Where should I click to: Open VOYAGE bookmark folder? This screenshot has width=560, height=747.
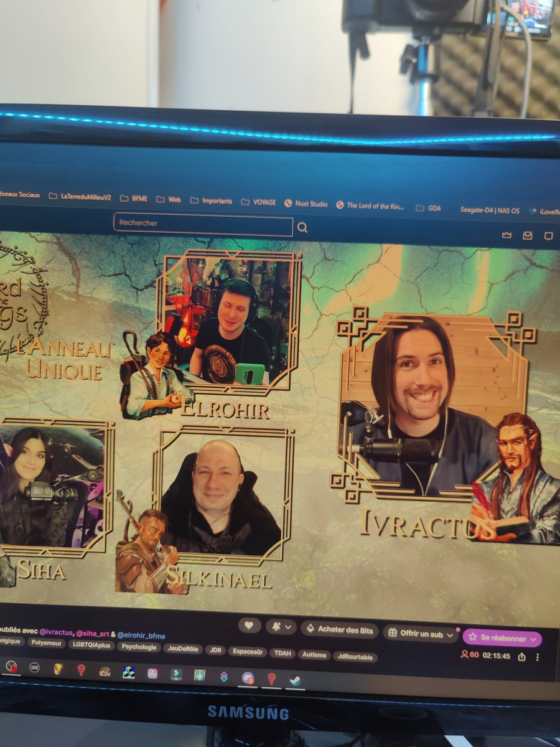258,202
